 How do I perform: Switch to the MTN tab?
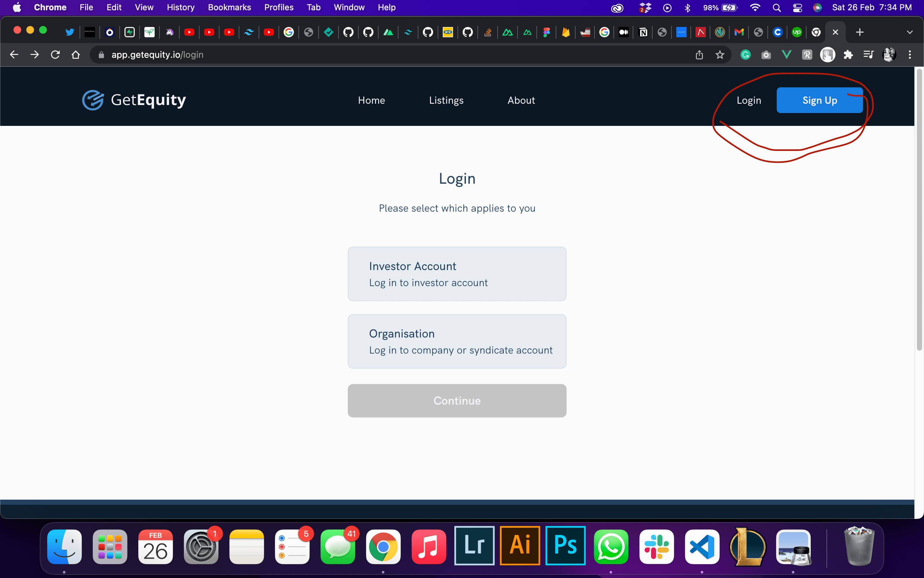coord(448,32)
